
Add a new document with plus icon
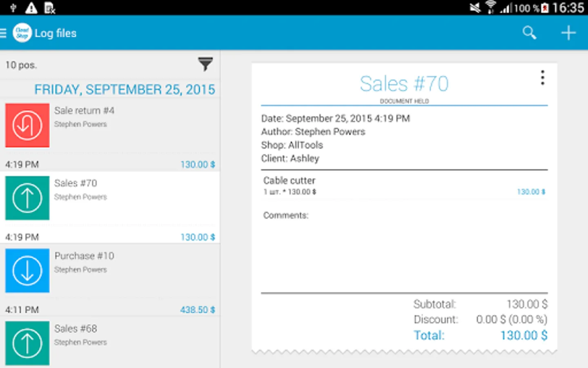point(568,33)
